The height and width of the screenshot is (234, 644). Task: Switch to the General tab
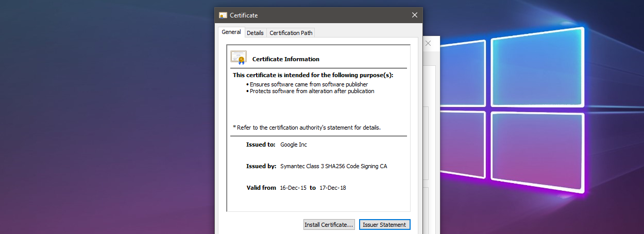point(231,32)
